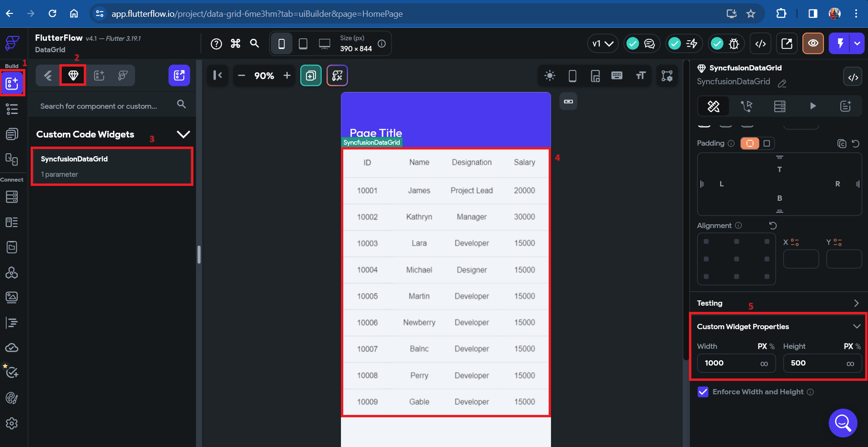Collapse the Custom Widget Properties section

tap(857, 326)
